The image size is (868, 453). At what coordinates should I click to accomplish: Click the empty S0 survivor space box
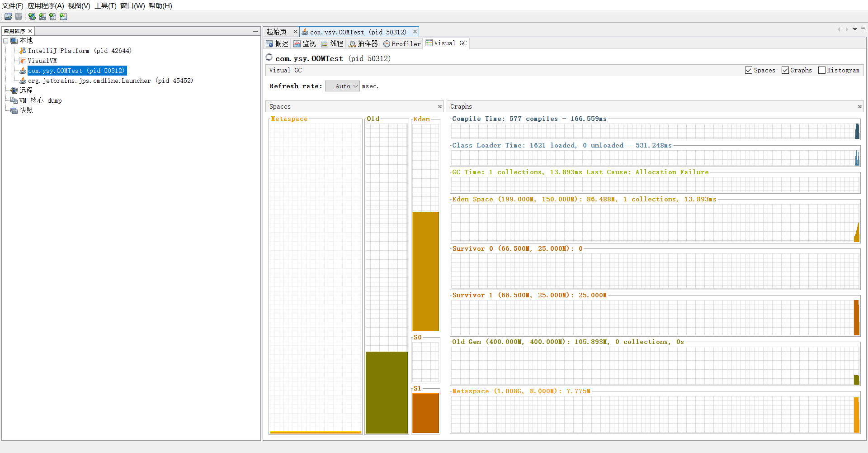[426, 362]
